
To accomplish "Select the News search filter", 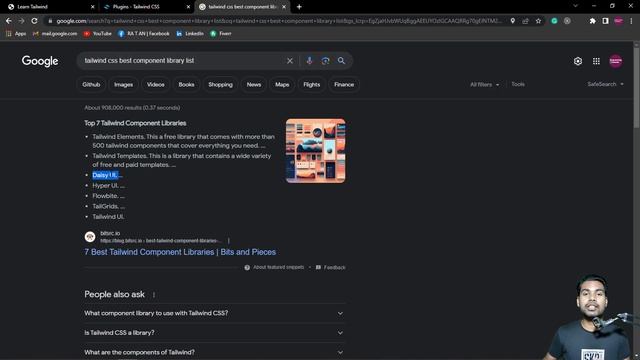I will pyautogui.click(x=253, y=84).
